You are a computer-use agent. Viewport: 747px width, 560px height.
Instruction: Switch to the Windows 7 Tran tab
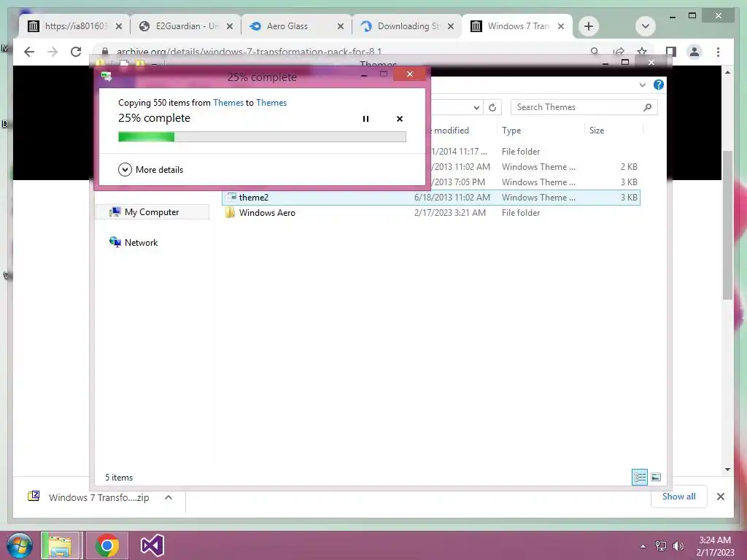pos(519,26)
